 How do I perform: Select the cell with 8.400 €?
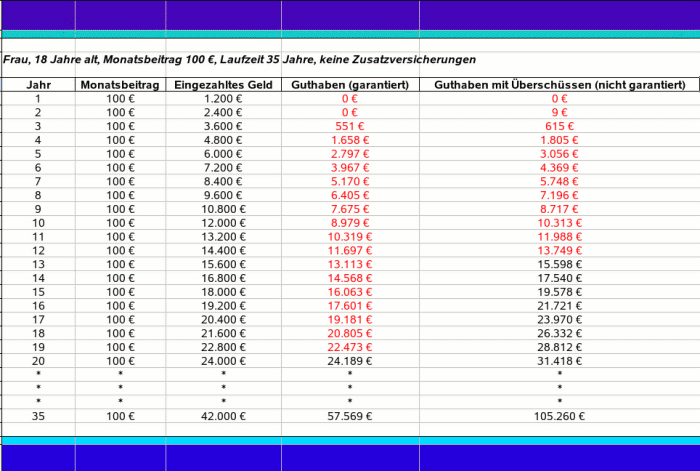(223, 182)
